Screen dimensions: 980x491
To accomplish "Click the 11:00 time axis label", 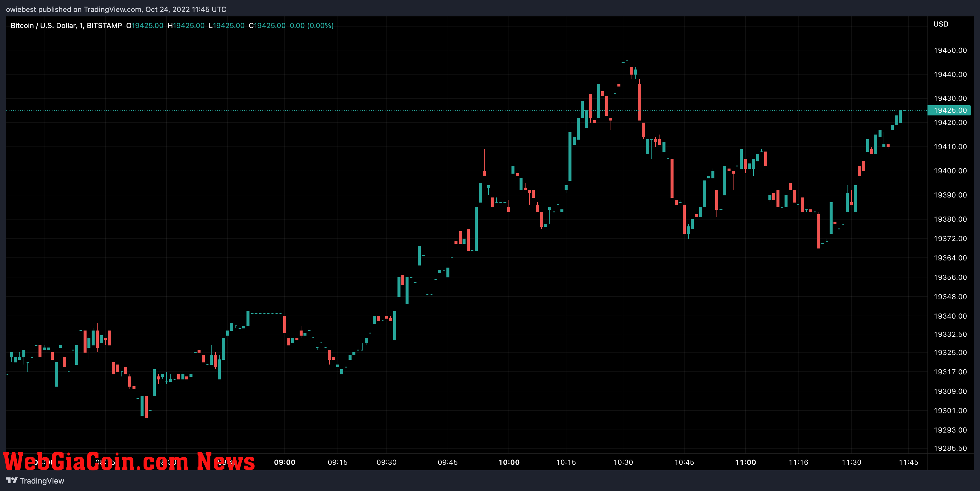I will point(745,462).
